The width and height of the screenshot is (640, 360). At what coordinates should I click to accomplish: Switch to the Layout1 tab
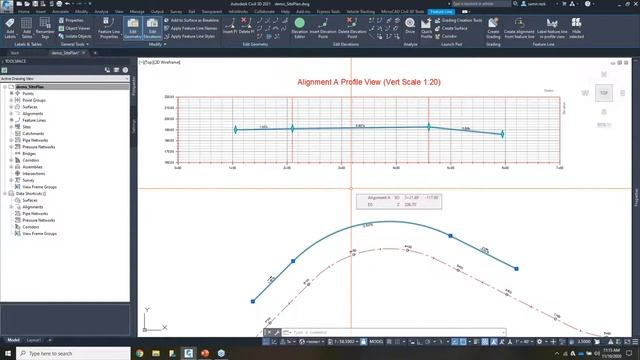pyautogui.click(x=33, y=340)
